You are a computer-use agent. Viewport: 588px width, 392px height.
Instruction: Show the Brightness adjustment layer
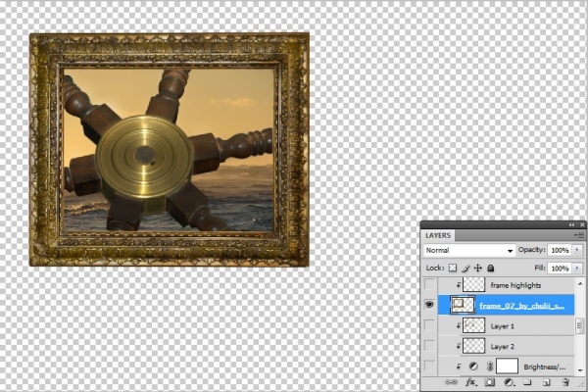tap(429, 367)
